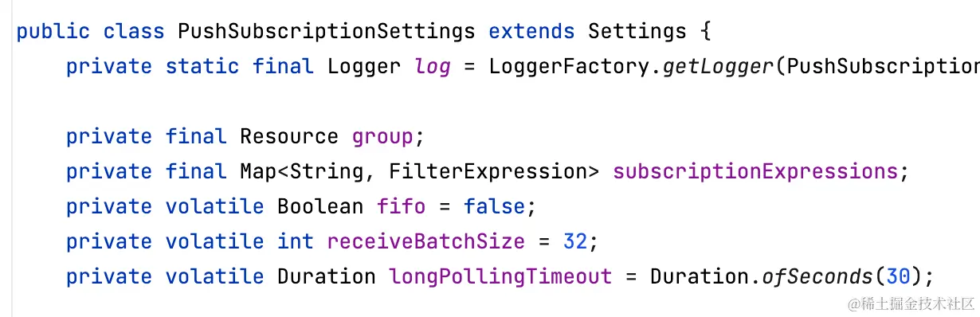Click the longPollingTimeout field name
This screenshot has height=317, width=980.
(500, 276)
